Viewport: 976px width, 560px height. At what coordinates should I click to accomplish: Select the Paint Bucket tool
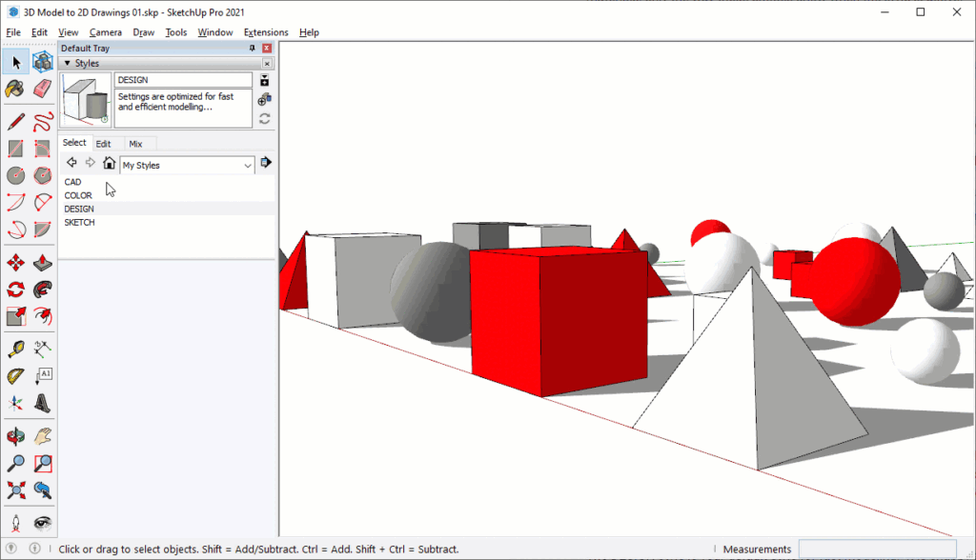[14, 89]
